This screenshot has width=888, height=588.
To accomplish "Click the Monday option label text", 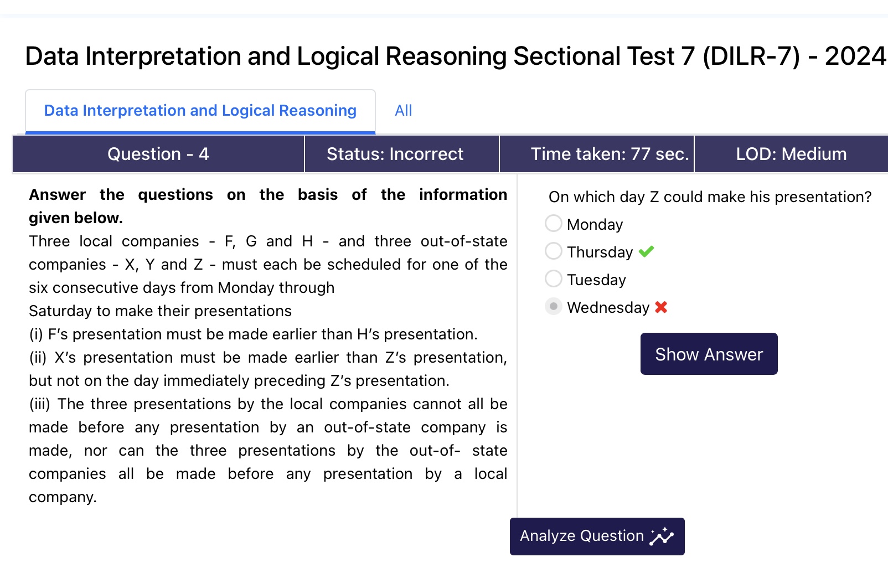I will (x=595, y=224).
